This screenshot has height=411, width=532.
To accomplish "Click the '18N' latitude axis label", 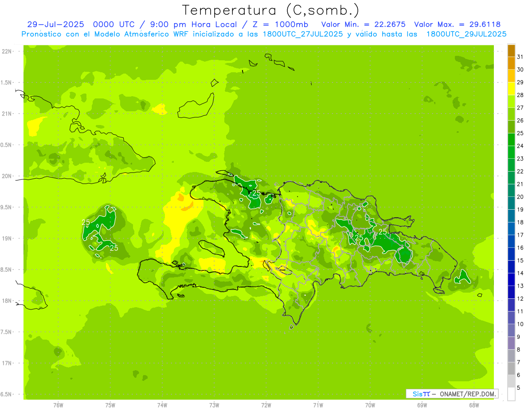I will point(7,301).
